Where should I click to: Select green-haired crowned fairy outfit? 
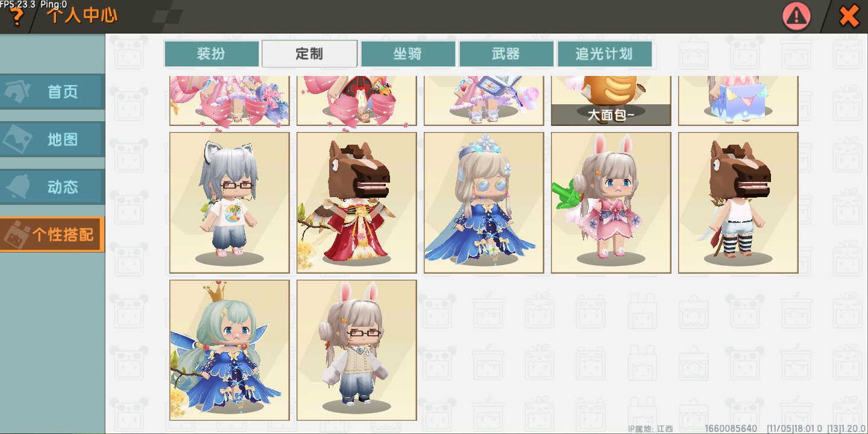(230, 350)
